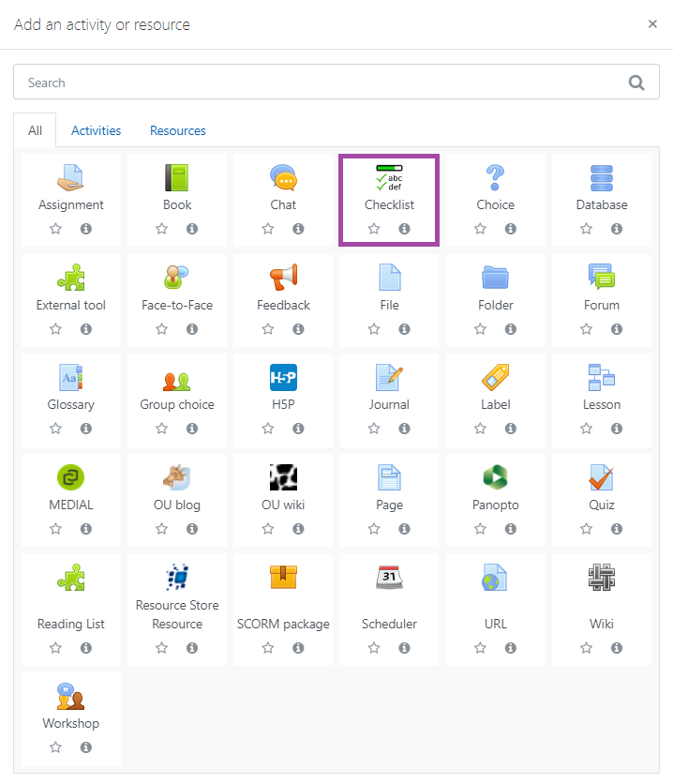Toggle the favourite star on Forum

tap(586, 329)
